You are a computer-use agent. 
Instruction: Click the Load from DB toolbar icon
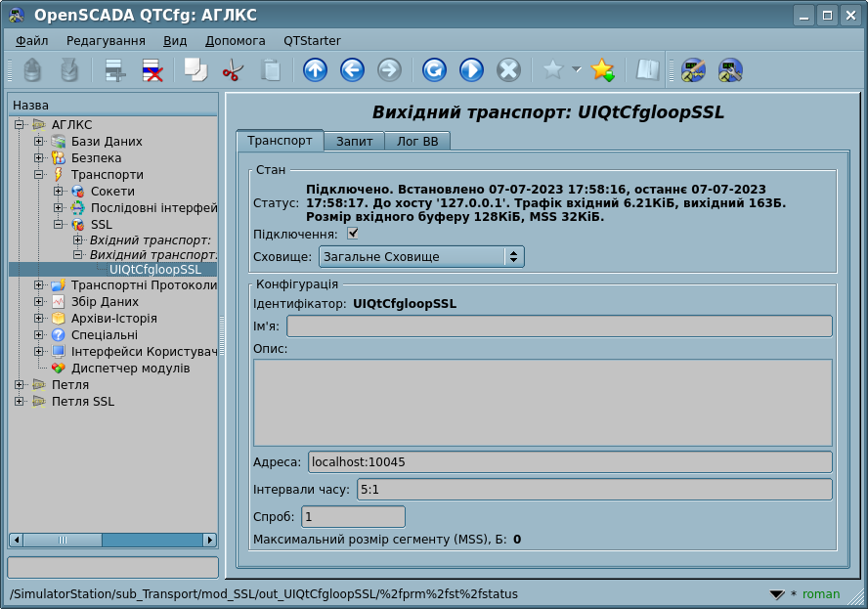coord(32,70)
